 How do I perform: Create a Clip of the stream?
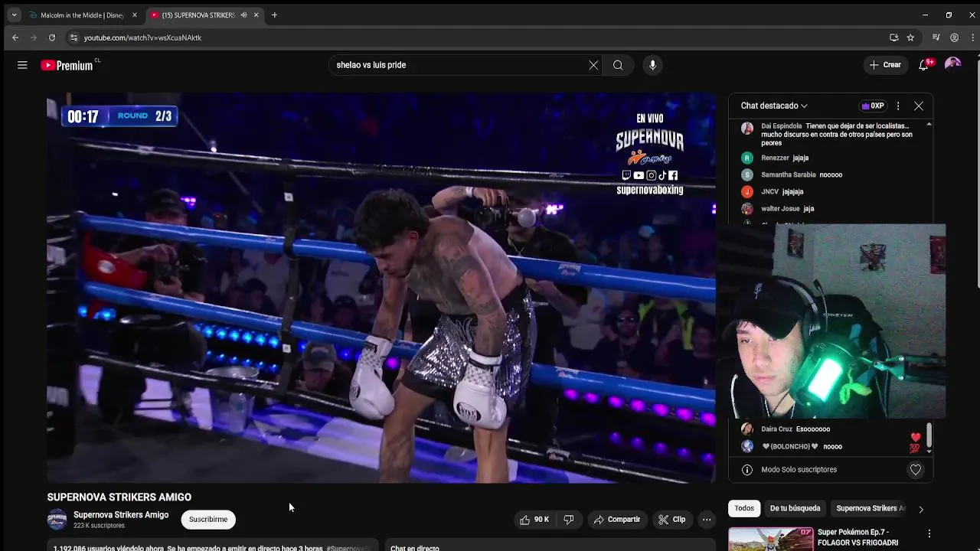click(672, 520)
